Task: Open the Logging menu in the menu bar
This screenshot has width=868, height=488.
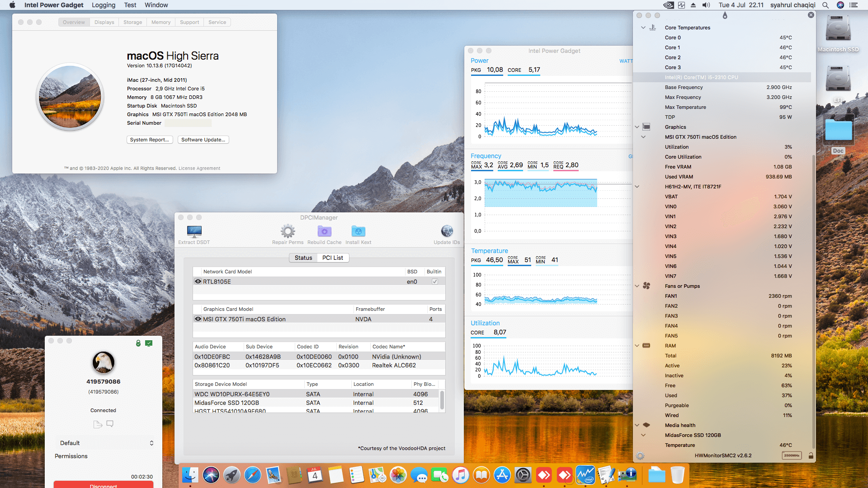Action: click(103, 5)
